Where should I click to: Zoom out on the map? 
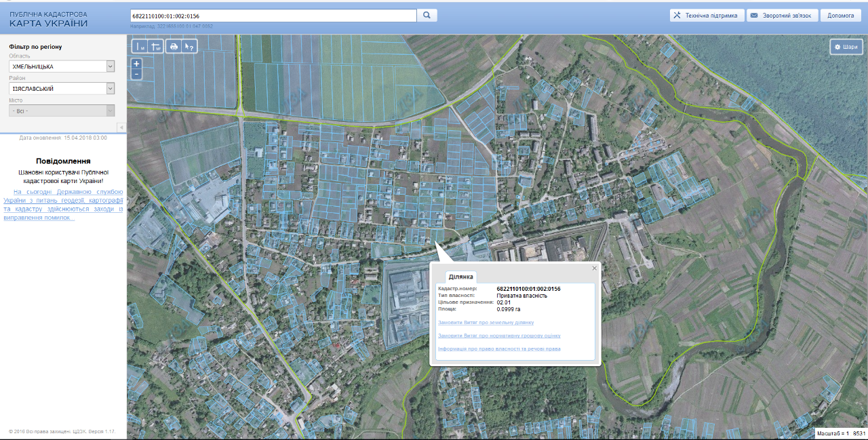[x=136, y=74]
